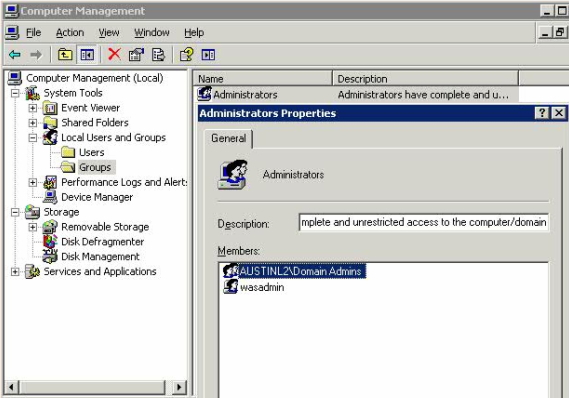Image resolution: width=569 pixels, height=398 pixels.
Task: Open the Action menu
Action: [70, 33]
